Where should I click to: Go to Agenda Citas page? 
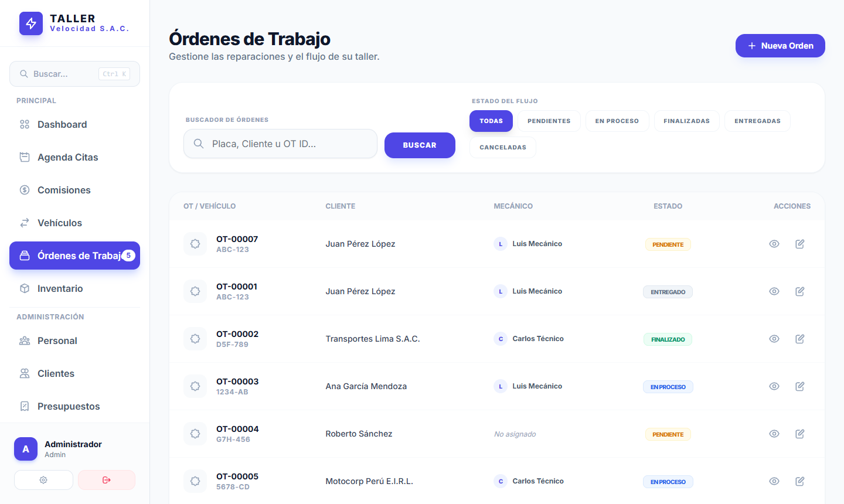74,157
